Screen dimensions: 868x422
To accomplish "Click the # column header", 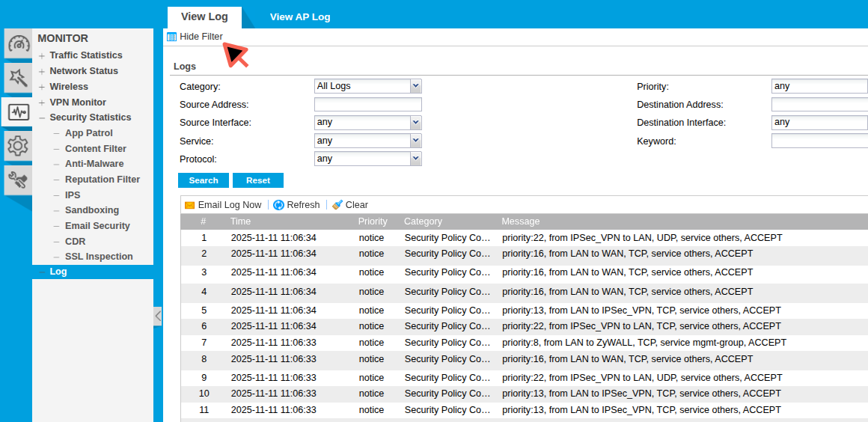I will coord(204,221).
